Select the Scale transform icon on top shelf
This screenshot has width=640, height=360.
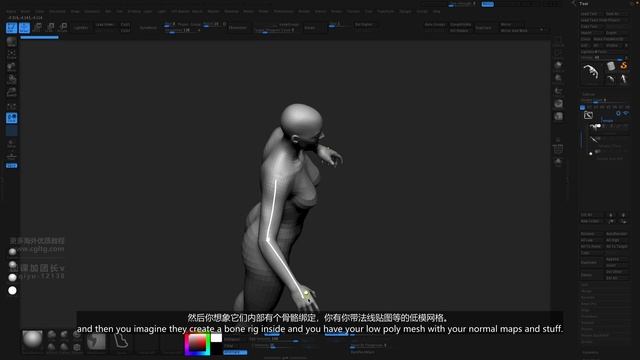50,28
